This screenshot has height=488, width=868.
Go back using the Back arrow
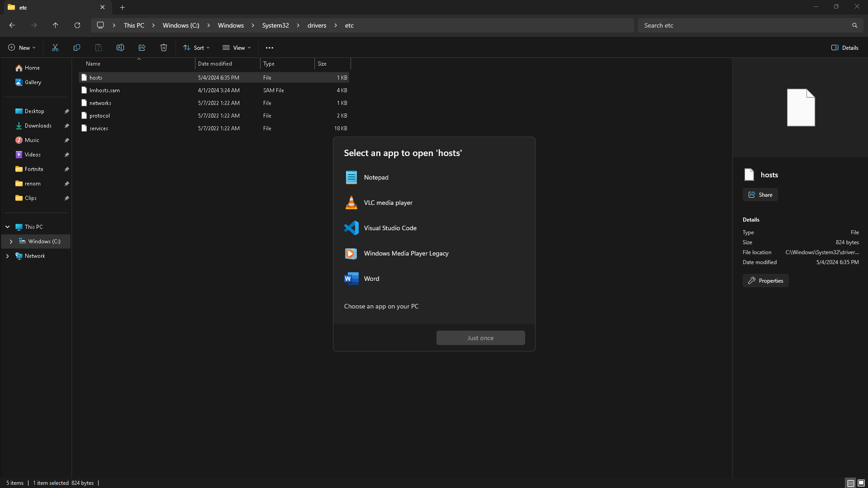point(12,25)
